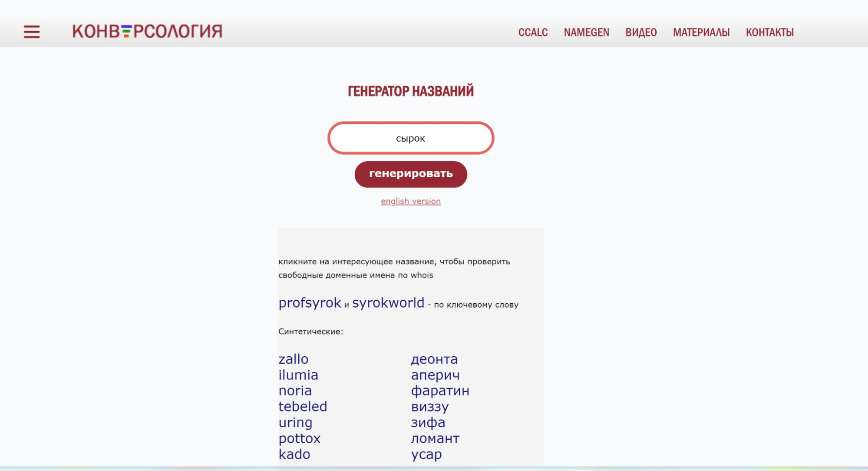Image resolution: width=868 pixels, height=471 pixels.
Task: Click on the ilumia synthetic name
Action: click(x=298, y=375)
